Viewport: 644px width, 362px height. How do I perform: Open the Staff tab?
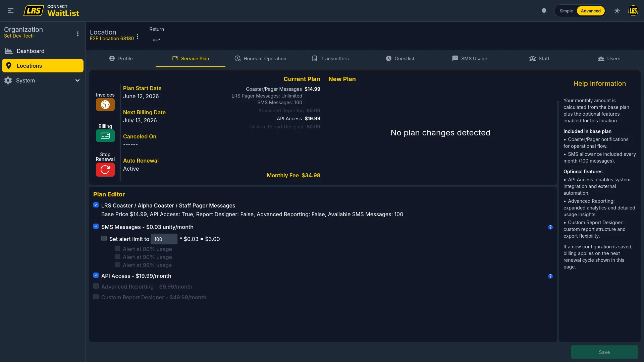[539, 58]
